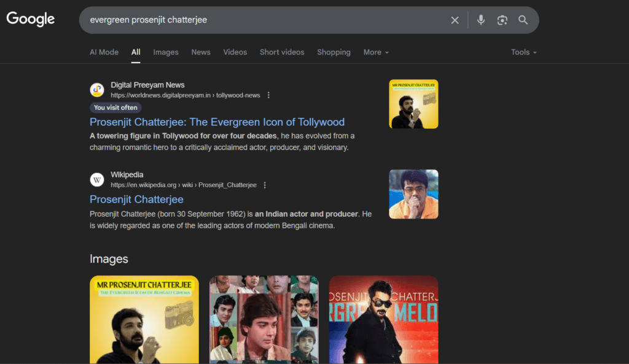The image size is (629, 364).
Task: Open three-dot menu for Wikipedia result
Action: [x=265, y=185]
